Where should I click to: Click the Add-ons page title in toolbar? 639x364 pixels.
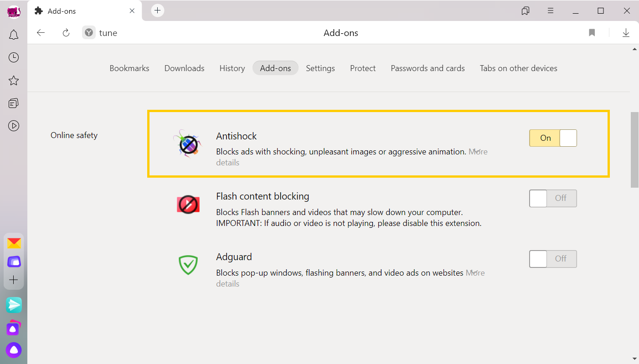341,33
